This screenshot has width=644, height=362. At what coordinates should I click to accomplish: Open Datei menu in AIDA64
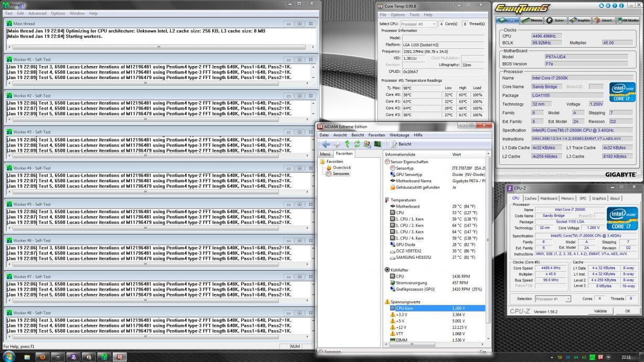325,135
